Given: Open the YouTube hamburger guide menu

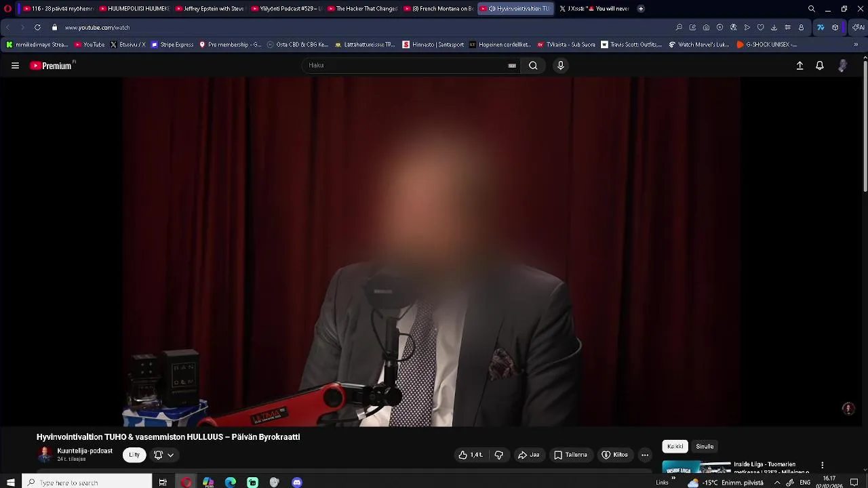Looking at the screenshot, I should [15, 66].
